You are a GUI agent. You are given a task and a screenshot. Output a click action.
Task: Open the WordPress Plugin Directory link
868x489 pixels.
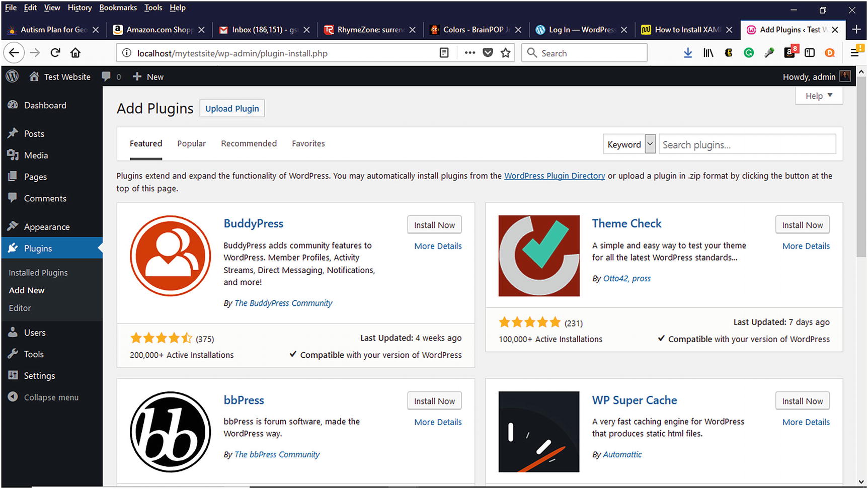pyautogui.click(x=555, y=176)
